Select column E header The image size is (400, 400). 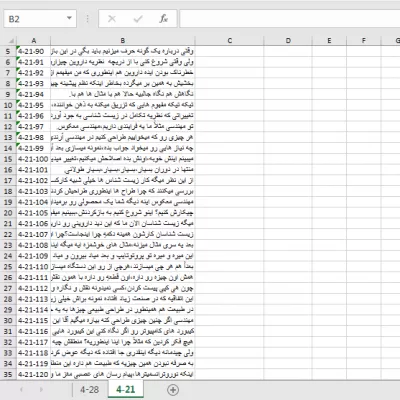[x=329, y=41]
